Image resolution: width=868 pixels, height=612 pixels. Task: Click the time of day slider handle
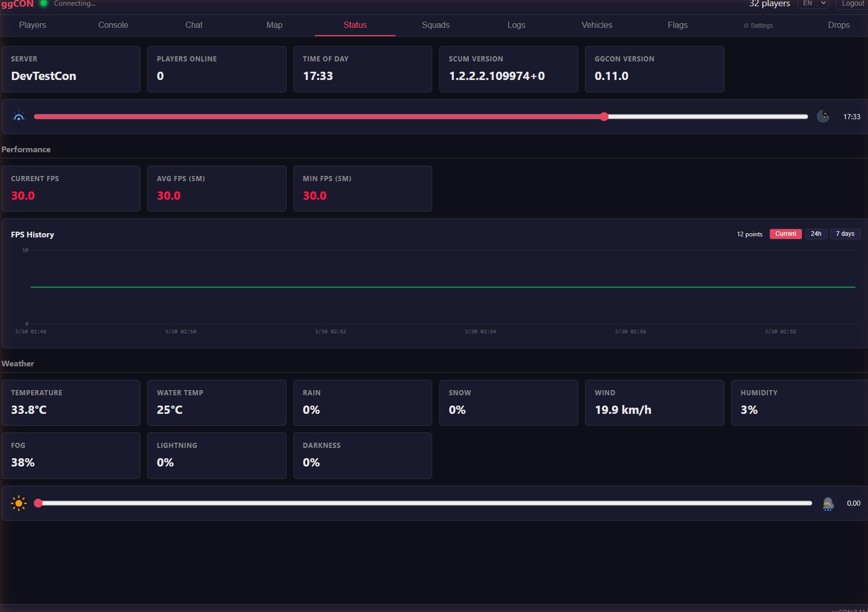point(604,117)
